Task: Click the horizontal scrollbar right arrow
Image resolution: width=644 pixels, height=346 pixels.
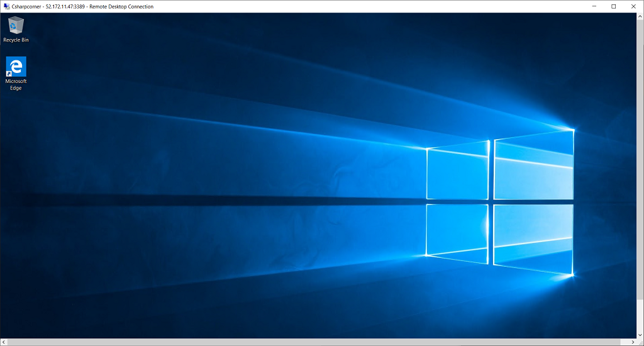Action: (x=633, y=342)
